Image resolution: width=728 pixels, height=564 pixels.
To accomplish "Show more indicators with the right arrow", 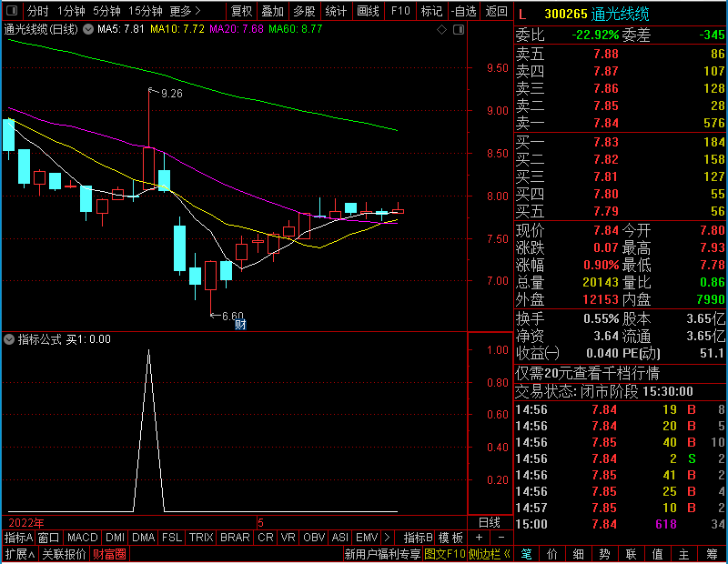I will pos(388,538).
